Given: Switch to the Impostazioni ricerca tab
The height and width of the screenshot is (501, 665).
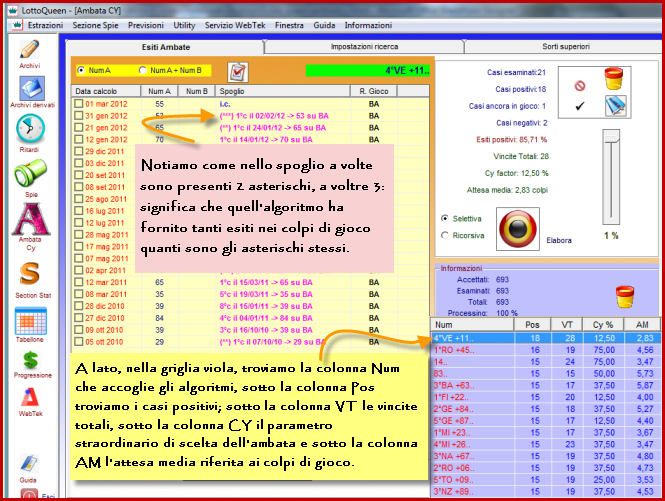Looking at the screenshot, I should [x=364, y=47].
